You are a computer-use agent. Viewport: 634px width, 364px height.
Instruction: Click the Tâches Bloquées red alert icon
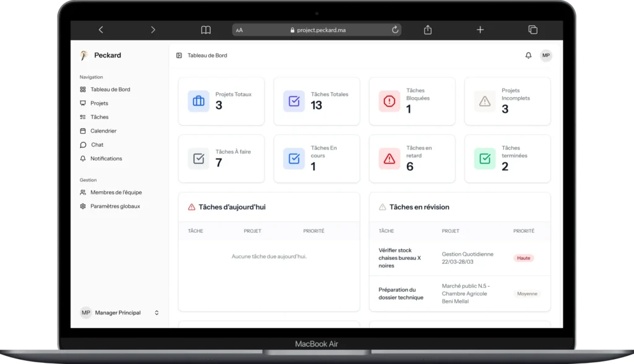[389, 101]
